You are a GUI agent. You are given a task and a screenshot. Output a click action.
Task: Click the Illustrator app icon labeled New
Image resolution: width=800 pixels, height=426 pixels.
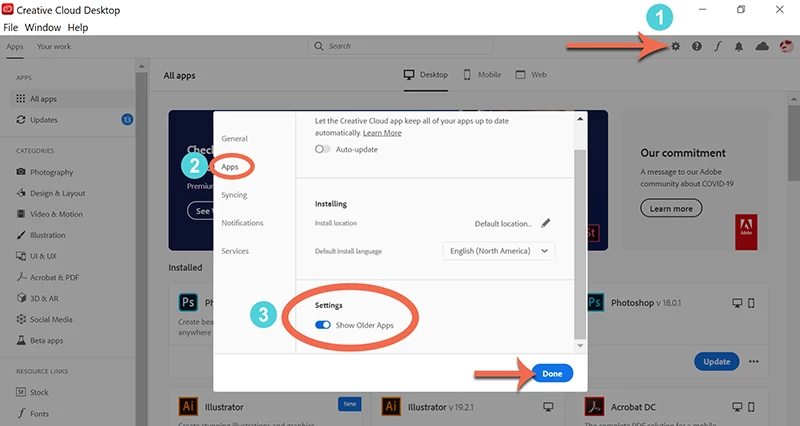coord(188,407)
